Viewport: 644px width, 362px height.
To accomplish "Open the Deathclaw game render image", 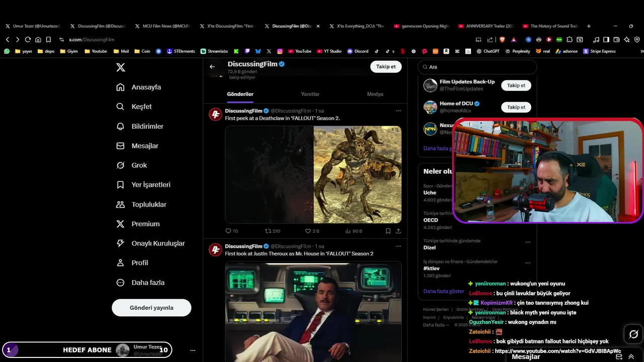I will tap(358, 174).
